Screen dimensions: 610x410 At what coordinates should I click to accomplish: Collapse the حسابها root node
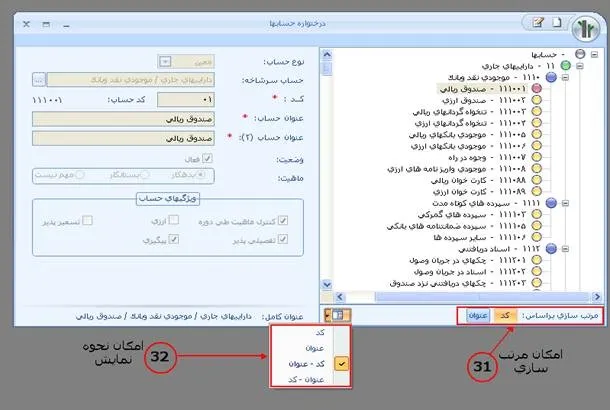point(594,54)
